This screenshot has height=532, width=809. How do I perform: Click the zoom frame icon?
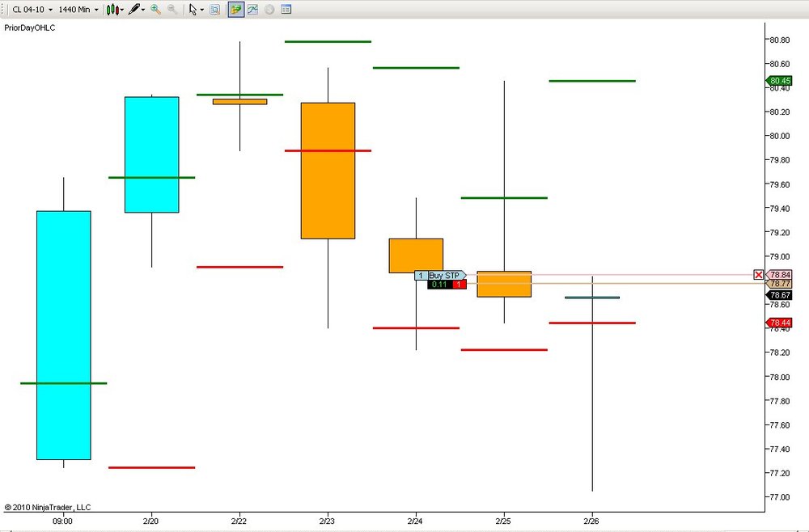pos(215,9)
